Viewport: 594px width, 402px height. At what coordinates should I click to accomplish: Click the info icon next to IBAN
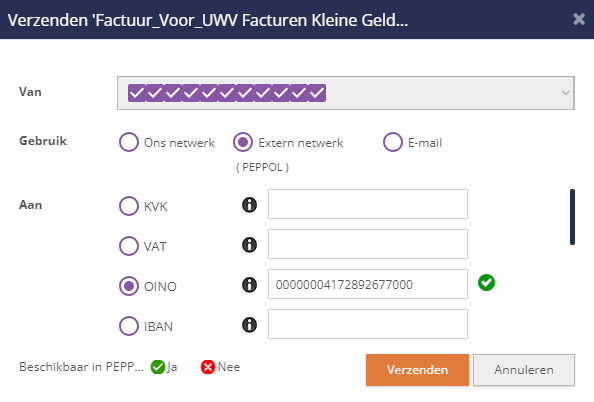tap(249, 325)
